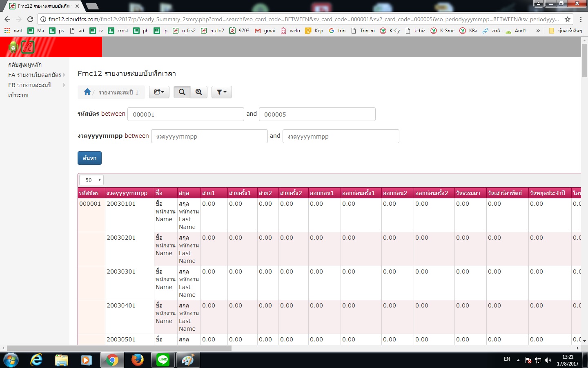This screenshot has height=368, width=588.
Task: Open Firefox from taskbar
Action: pyautogui.click(x=138, y=360)
